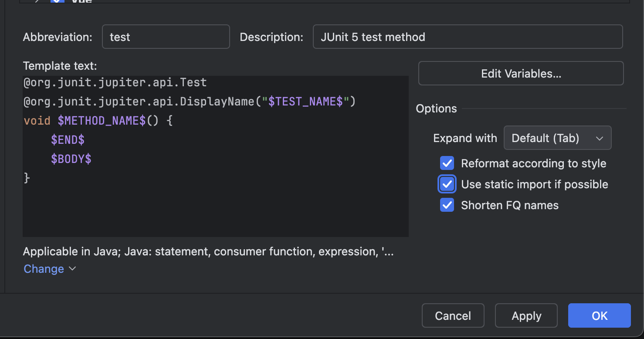Click the Change link for applicable contexts
The width and height of the screenshot is (644, 339).
tap(44, 269)
